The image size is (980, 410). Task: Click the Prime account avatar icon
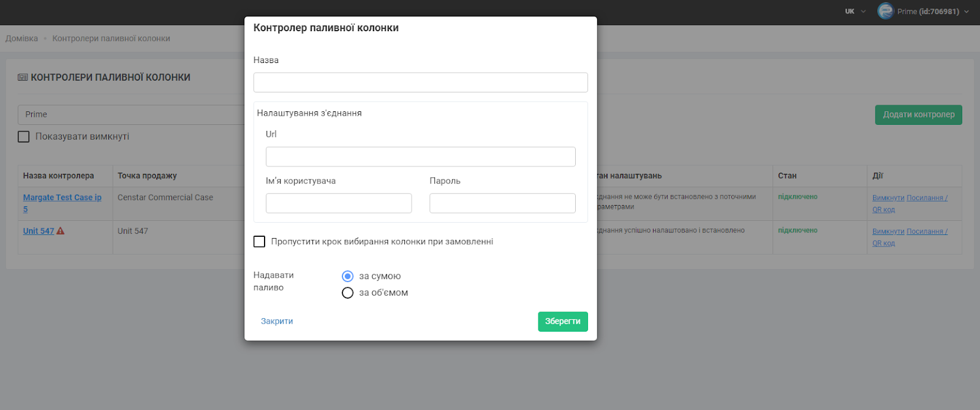[x=885, y=11]
